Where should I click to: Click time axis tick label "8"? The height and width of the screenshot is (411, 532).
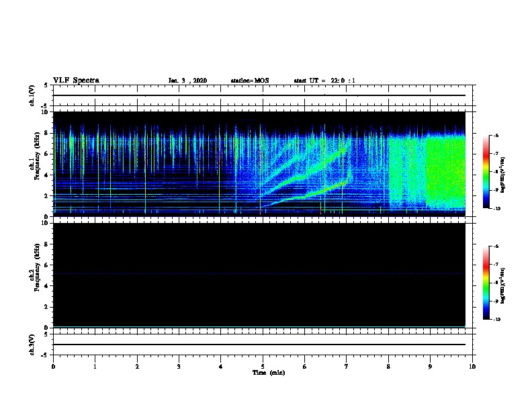[388, 367]
